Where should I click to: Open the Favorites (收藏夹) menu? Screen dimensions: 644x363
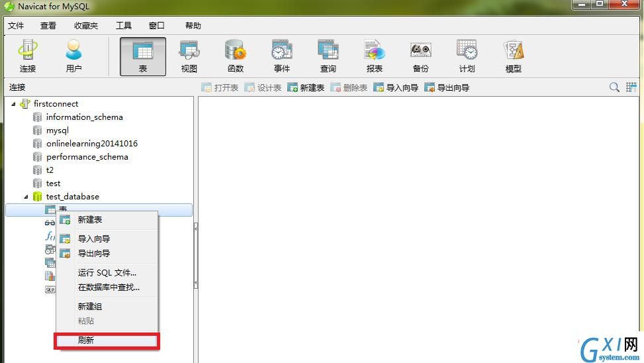[x=86, y=25]
